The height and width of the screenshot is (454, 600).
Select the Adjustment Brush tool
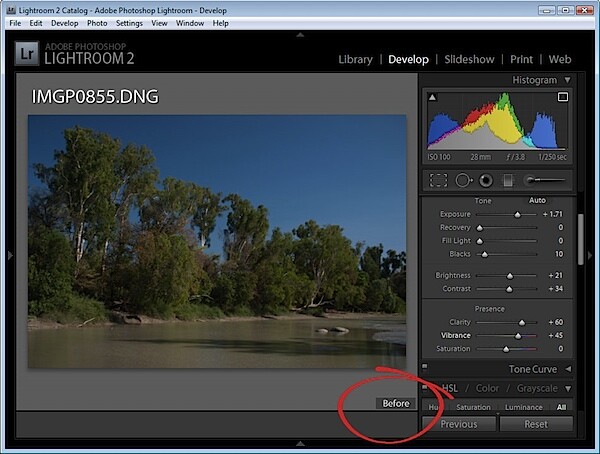click(544, 180)
